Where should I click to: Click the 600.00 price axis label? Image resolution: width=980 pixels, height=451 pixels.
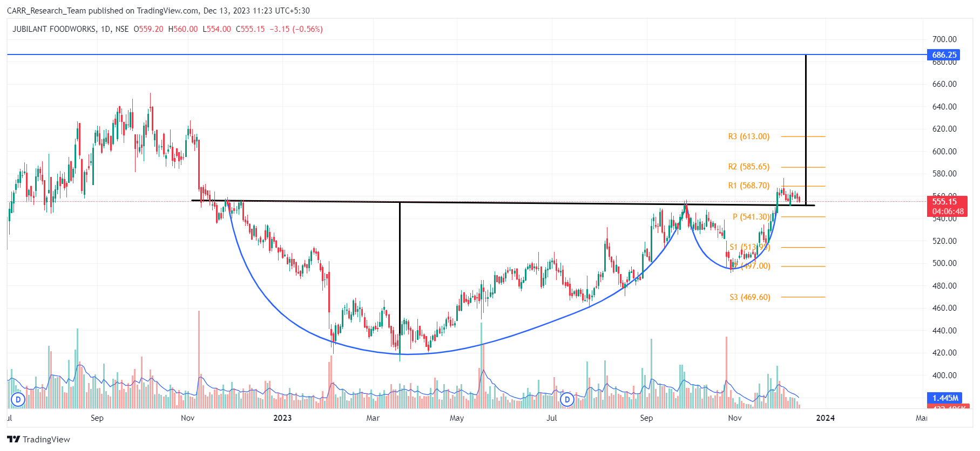point(944,152)
